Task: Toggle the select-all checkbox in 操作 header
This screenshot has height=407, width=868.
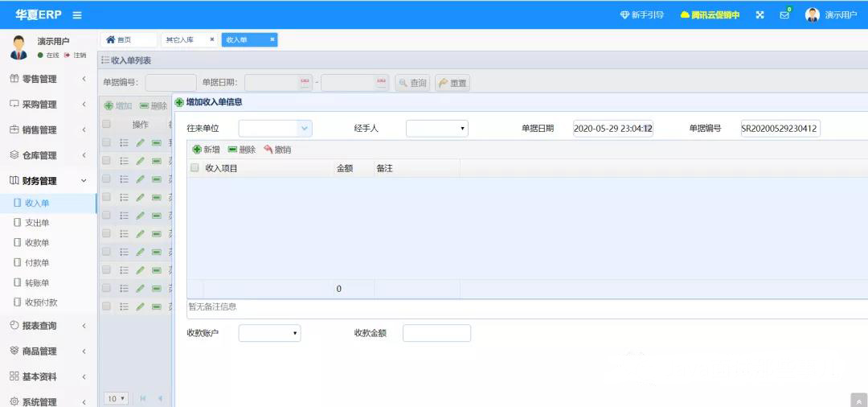Action: click(x=106, y=124)
